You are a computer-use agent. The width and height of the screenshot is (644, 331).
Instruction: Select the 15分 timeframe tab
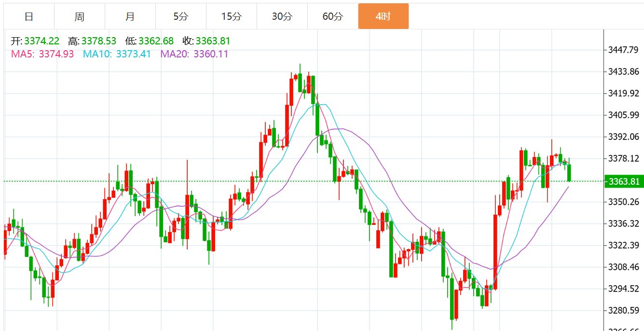point(232,16)
